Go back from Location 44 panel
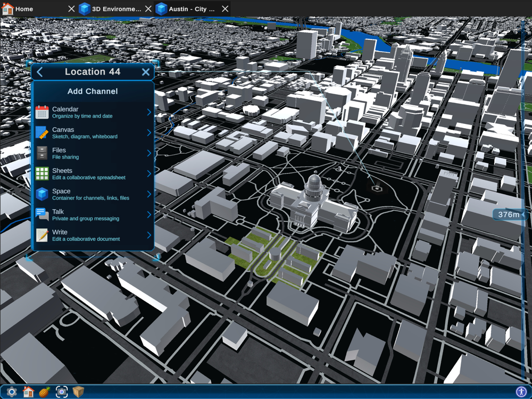The width and height of the screenshot is (532, 399). (x=40, y=72)
